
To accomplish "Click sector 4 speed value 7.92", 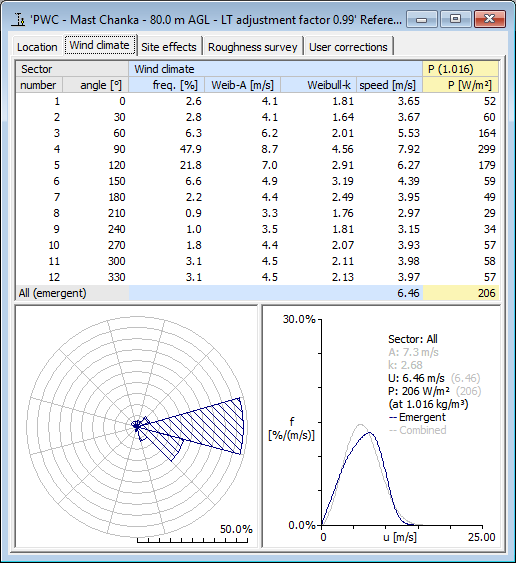I will pos(409,149).
